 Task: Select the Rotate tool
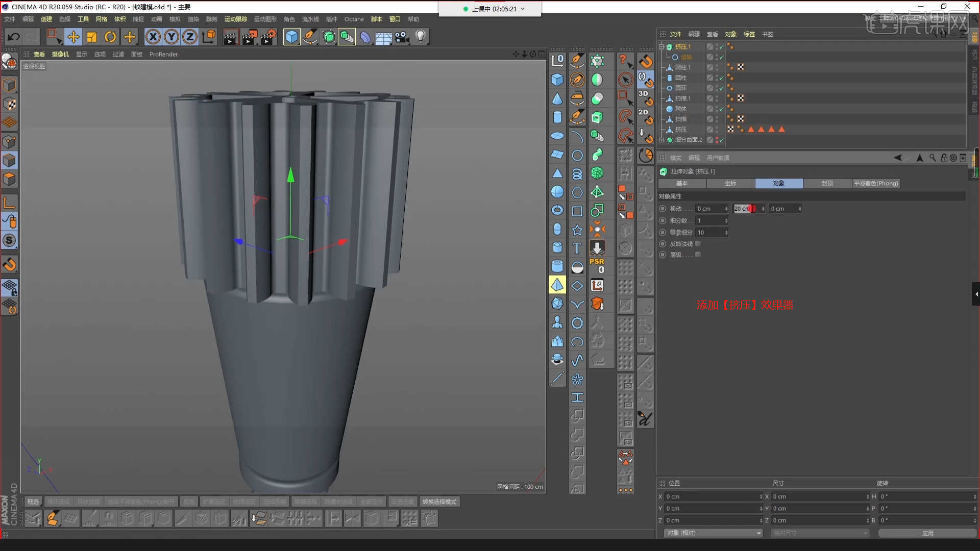(110, 37)
